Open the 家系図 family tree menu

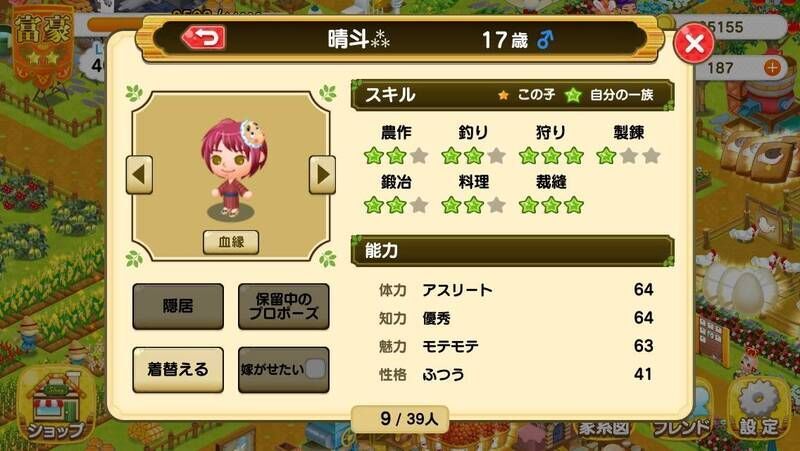[x=604, y=428]
